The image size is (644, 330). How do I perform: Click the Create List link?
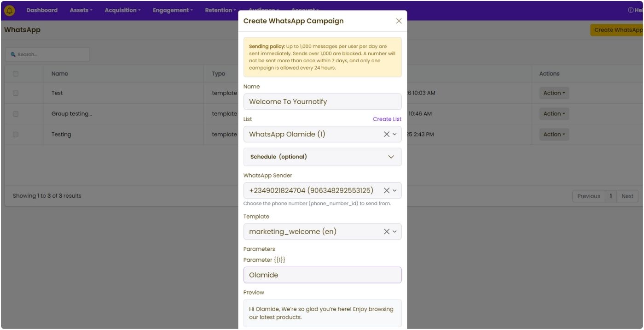coord(387,119)
